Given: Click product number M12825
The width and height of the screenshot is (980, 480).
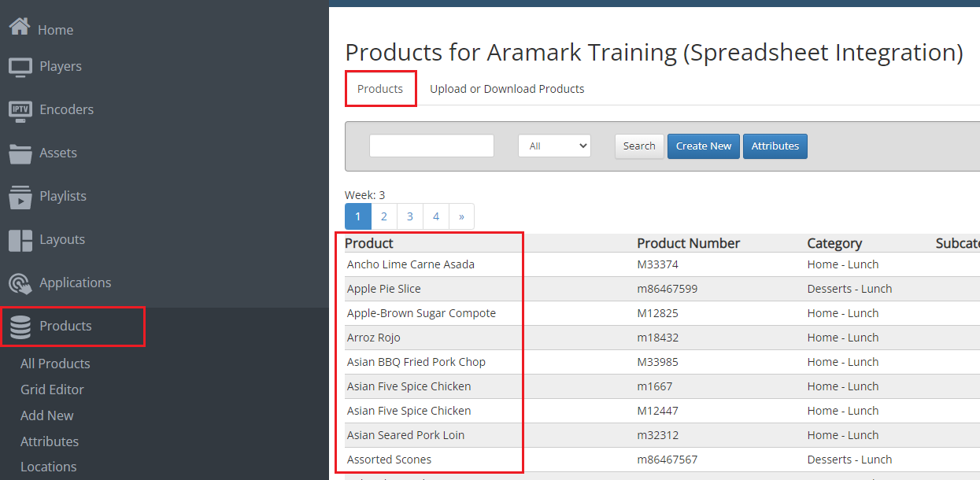Looking at the screenshot, I should click(658, 313).
